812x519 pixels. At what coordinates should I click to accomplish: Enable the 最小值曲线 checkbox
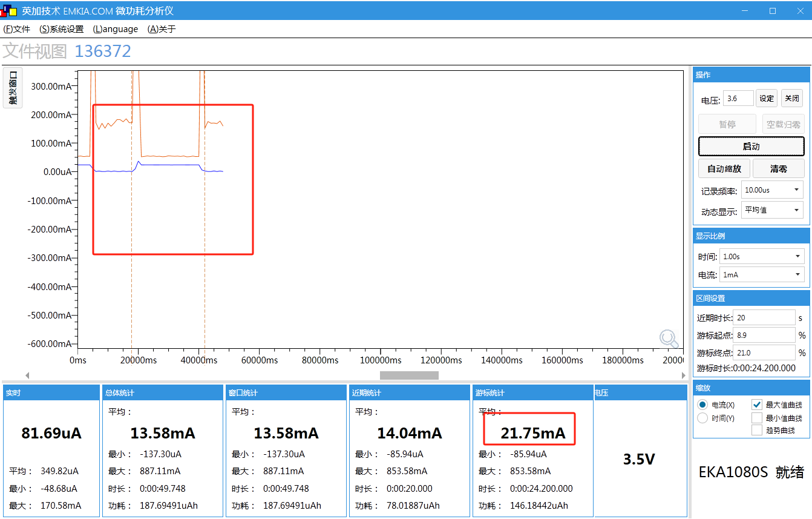click(x=757, y=418)
